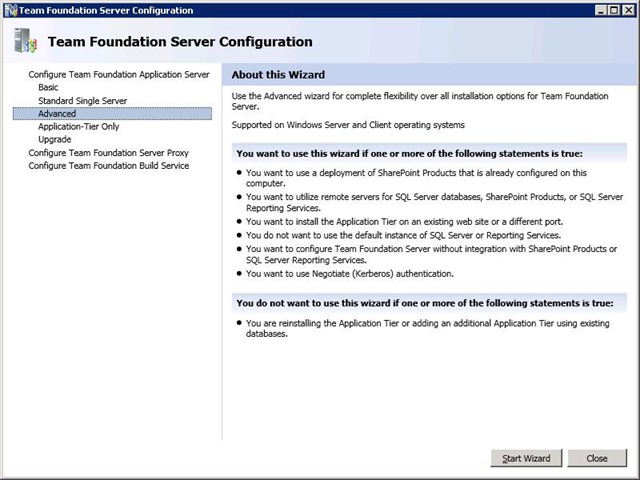Click text 'You want to use Negotiate (Kerberos) authentication.'
The width and height of the screenshot is (640, 480).
click(x=350, y=274)
